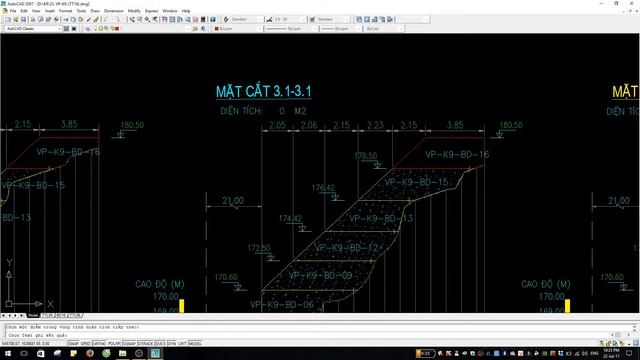Open the ByColor plot style dropdown
The width and height of the screenshot is (640, 360).
click(x=384, y=29)
